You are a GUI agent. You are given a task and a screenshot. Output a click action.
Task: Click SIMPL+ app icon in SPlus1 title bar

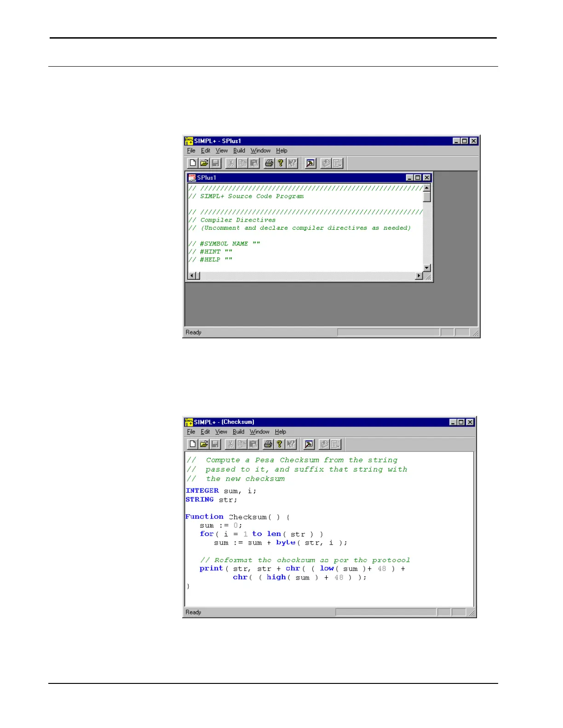tap(189, 141)
